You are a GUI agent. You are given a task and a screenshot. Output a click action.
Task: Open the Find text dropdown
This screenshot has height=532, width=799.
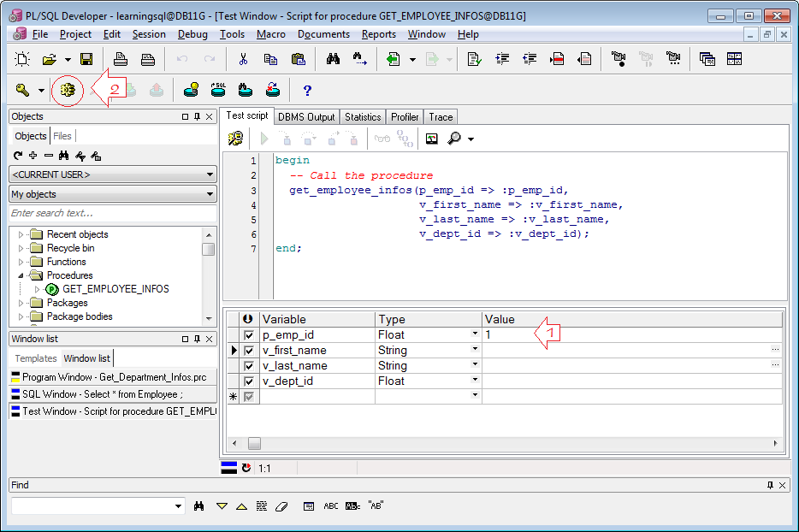(x=178, y=506)
